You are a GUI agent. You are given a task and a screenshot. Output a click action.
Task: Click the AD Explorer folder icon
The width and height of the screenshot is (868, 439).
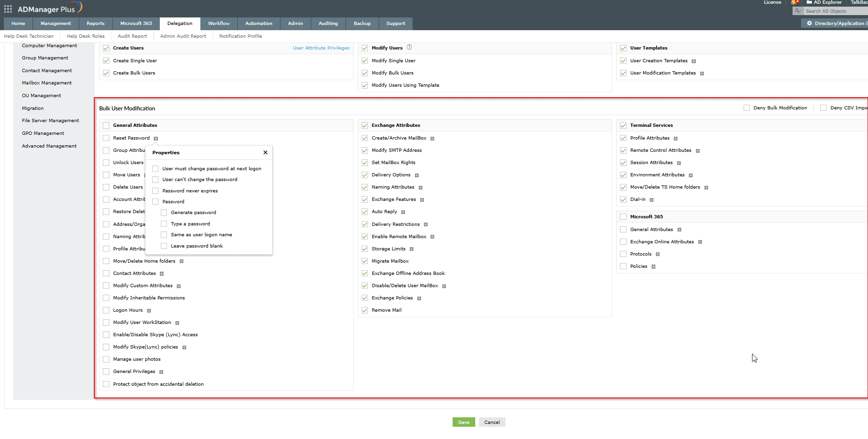click(x=809, y=2)
